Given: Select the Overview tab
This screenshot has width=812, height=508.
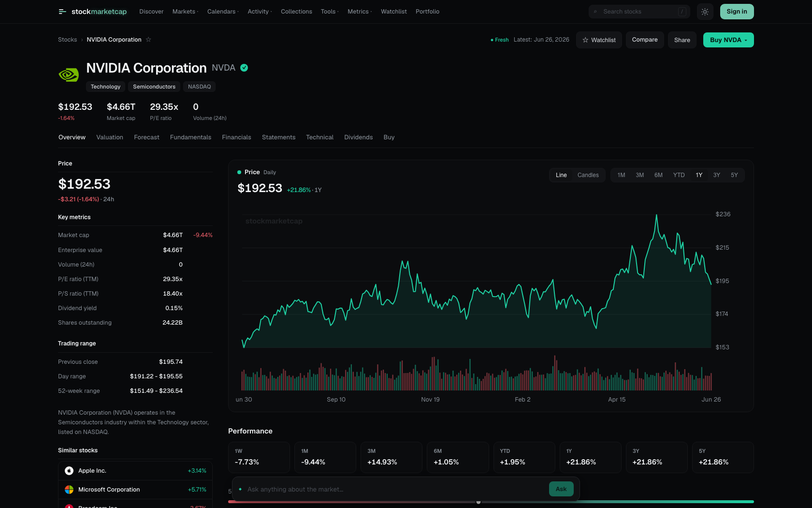Looking at the screenshot, I should pyautogui.click(x=72, y=137).
